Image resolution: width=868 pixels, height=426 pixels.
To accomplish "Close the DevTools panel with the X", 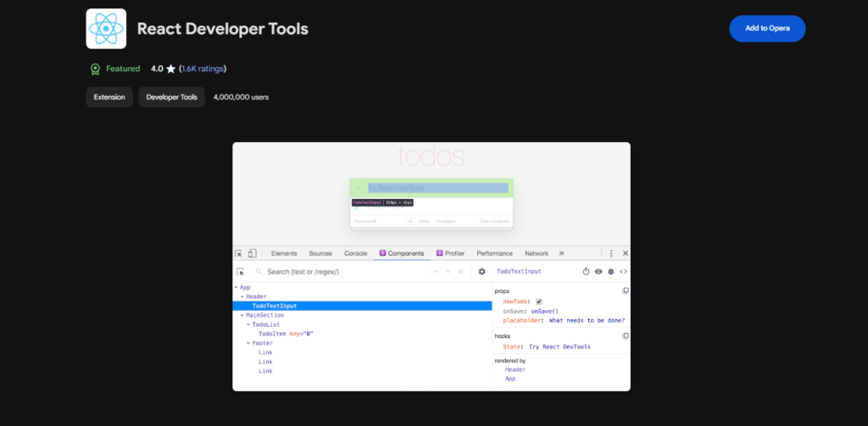I will (626, 253).
